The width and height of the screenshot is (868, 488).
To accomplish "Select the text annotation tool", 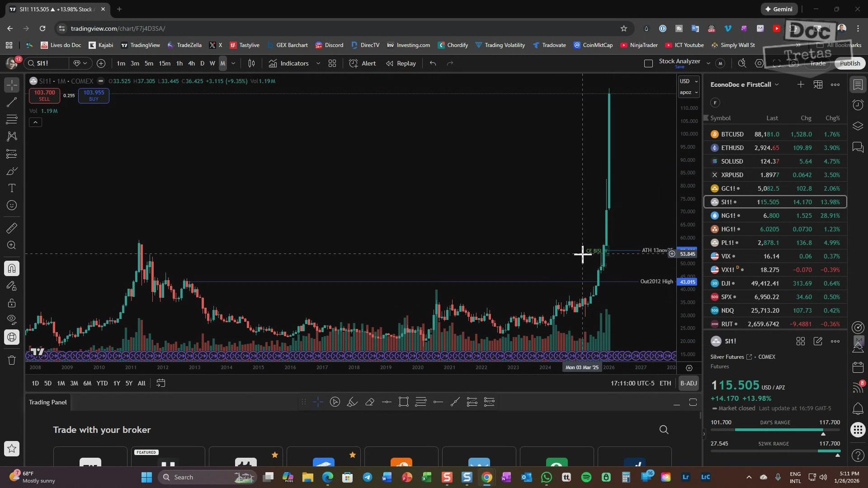I will point(12,188).
